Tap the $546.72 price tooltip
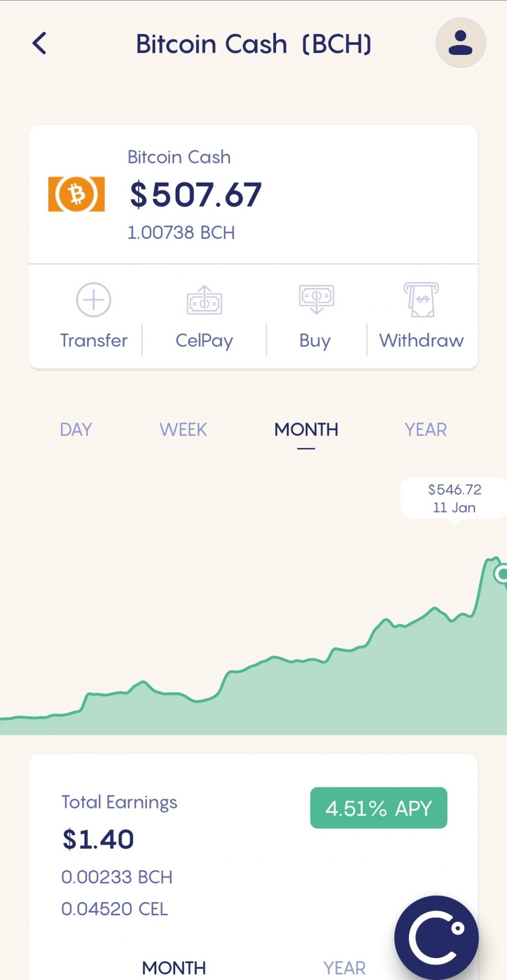This screenshot has height=980, width=507. 454,498
